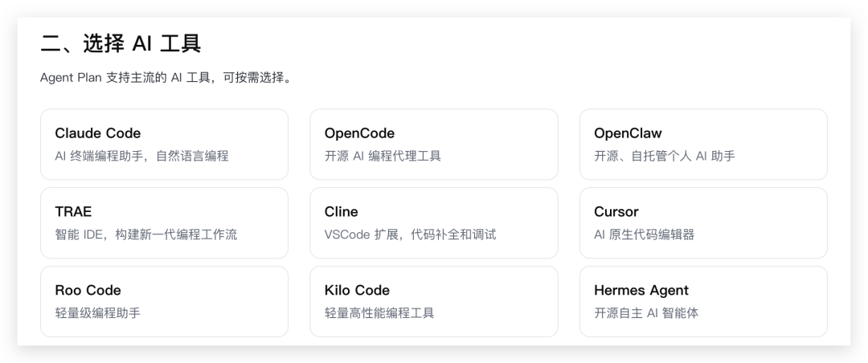Click description '开源、自托管个人 AI 助手'

[x=665, y=156]
